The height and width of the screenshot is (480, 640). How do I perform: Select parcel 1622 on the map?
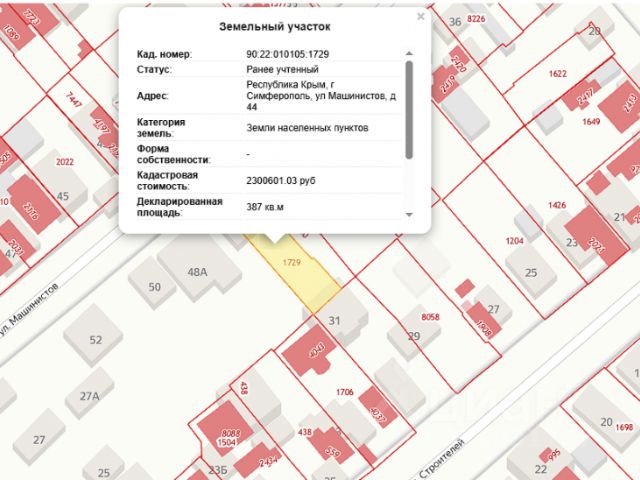(558, 73)
